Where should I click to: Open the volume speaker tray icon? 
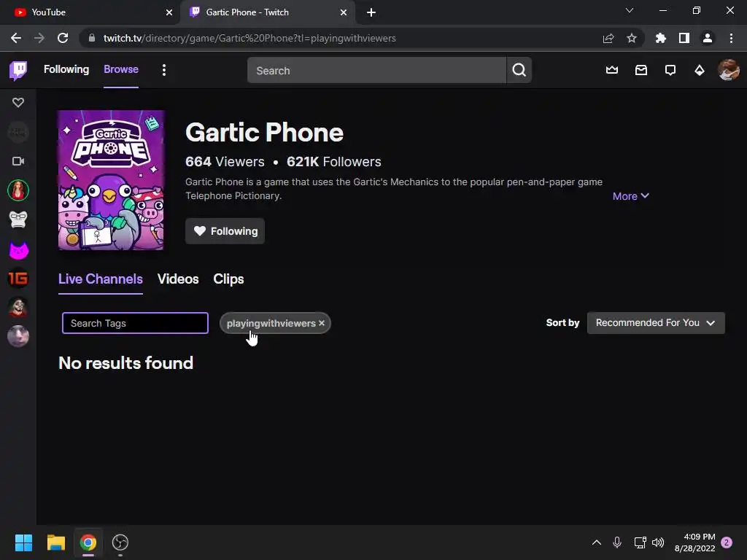(x=658, y=542)
